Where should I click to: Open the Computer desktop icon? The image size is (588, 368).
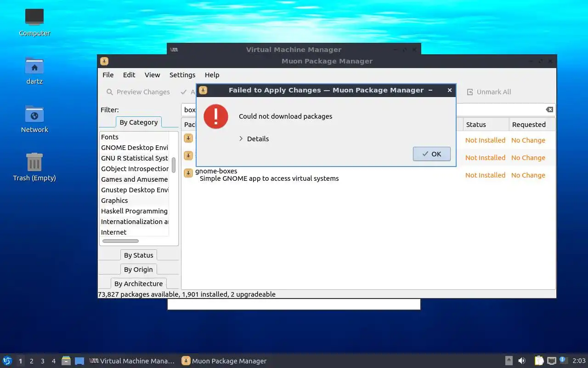34,22
